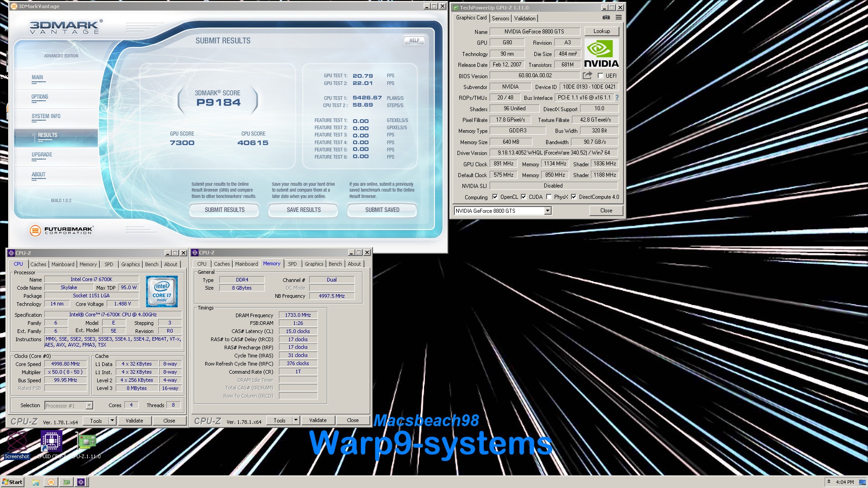Click the Lookup button in GPU-Z
This screenshot has height=488, width=868.
[602, 31]
